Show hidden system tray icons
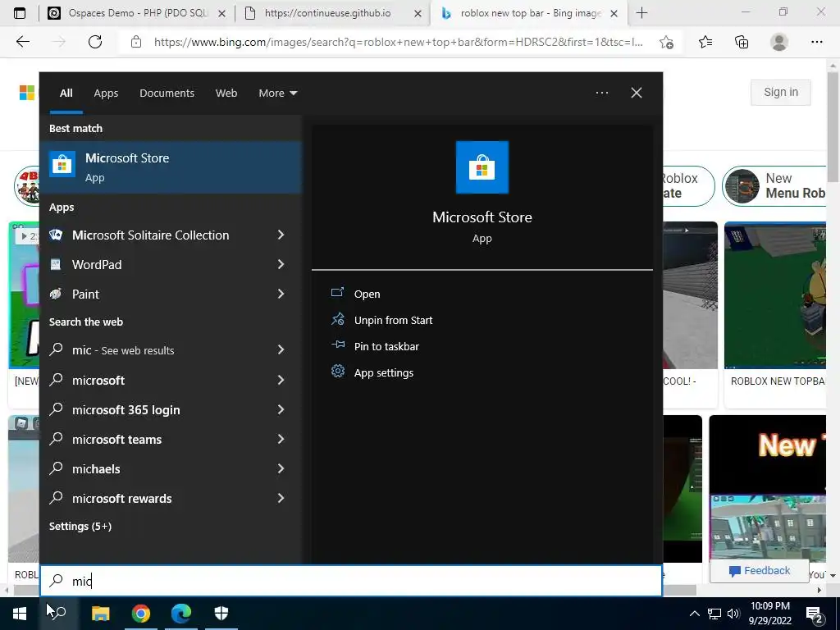The height and width of the screenshot is (630, 840). click(x=694, y=614)
